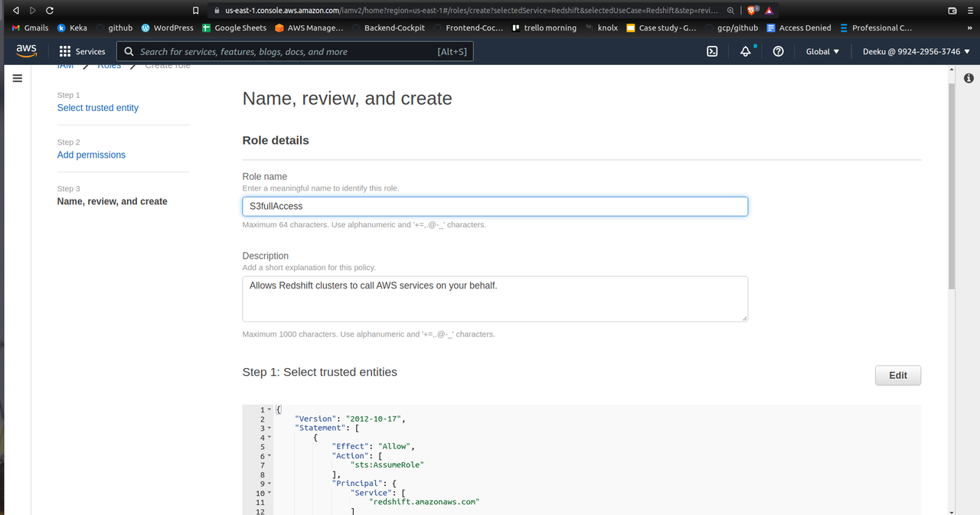
Task: Collapse the Statement block at line 3
Action: point(269,429)
